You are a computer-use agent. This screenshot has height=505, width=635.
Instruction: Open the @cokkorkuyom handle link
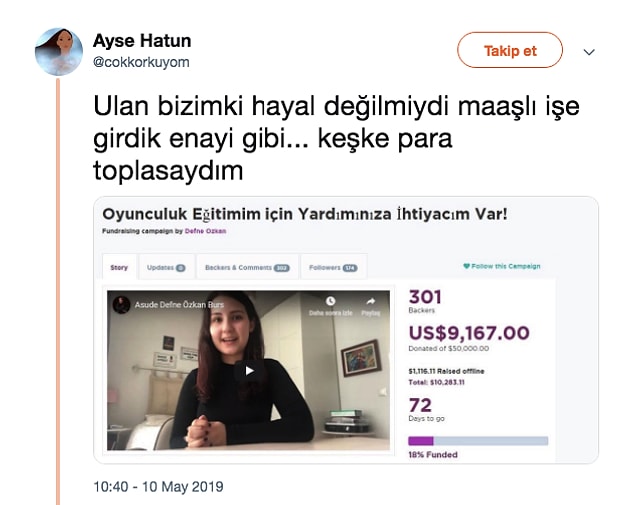141,62
